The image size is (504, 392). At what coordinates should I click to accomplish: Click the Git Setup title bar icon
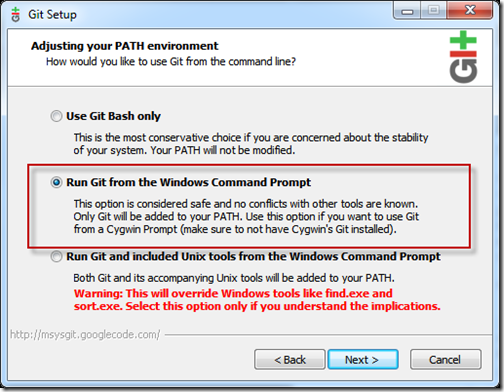(16, 14)
